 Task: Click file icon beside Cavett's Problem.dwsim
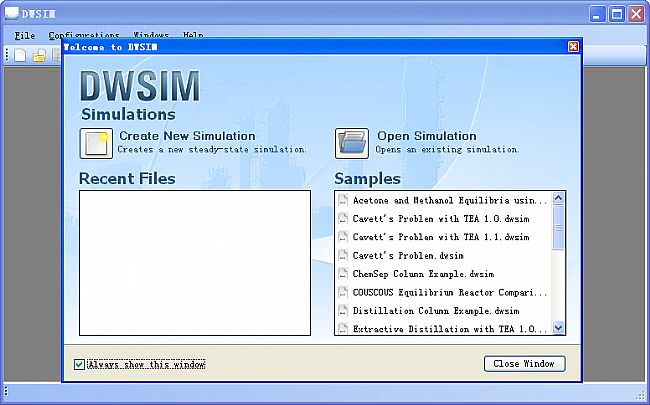click(343, 255)
